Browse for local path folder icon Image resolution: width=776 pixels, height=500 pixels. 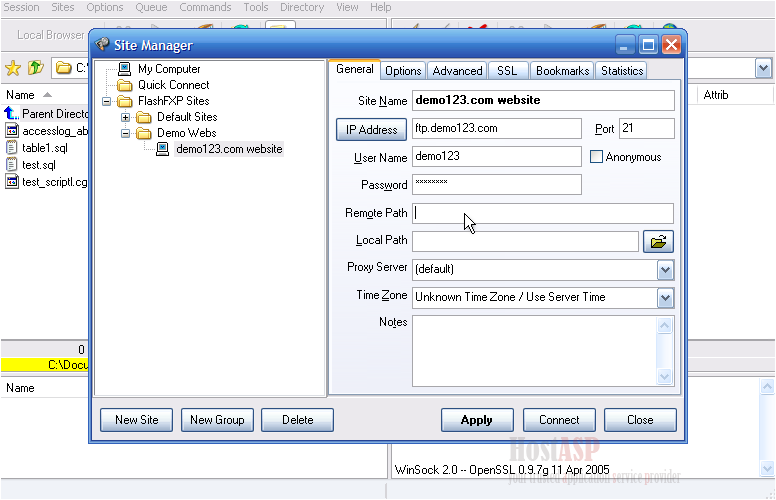click(658, 242)
